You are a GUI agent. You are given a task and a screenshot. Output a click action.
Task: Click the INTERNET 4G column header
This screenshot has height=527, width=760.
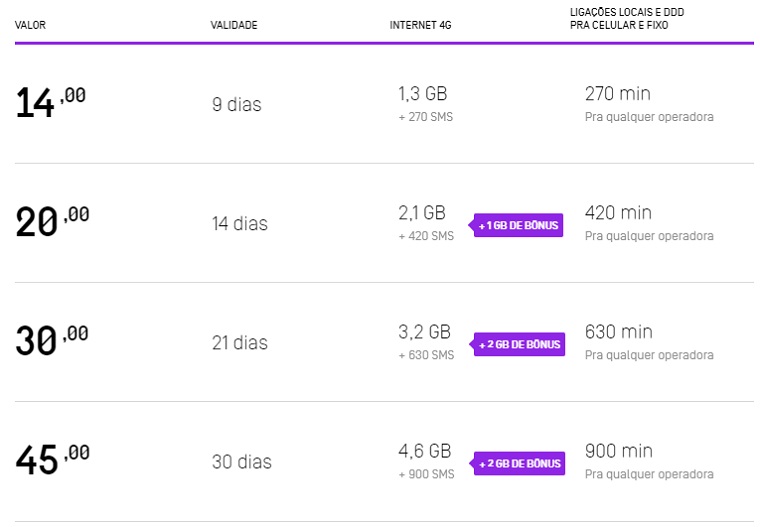pyautogui.click(x=421, y=25)
